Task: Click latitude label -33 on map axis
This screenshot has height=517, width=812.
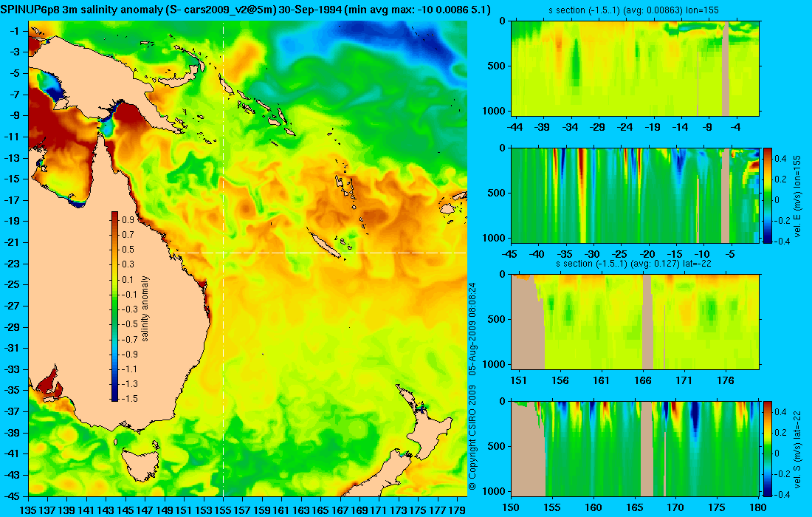Action: click(12, 369)
